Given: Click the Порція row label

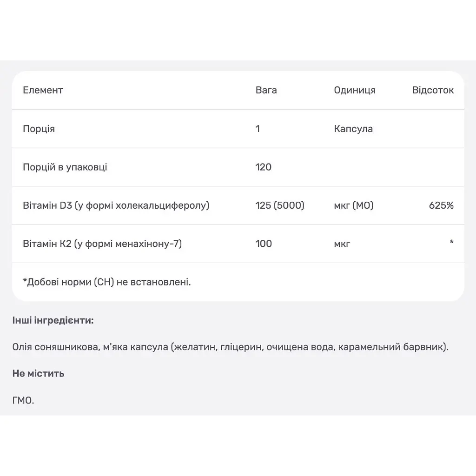Looking at the screenshot, I should point(39,129).
